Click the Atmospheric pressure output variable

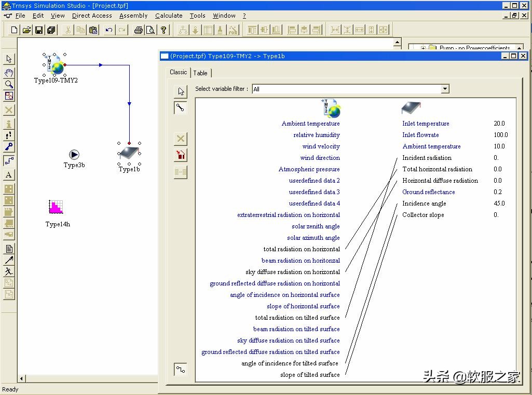(309, 169)
